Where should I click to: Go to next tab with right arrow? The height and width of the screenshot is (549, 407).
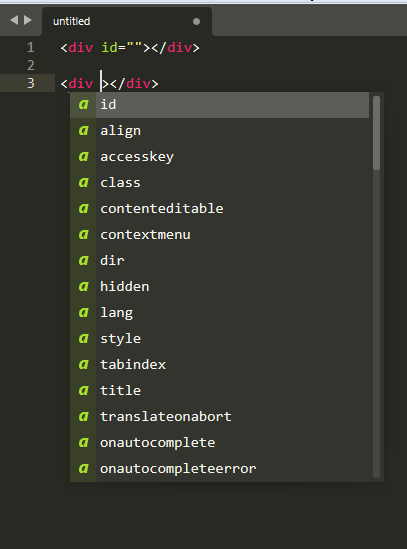pyautogui.click(x=28, y=20)
